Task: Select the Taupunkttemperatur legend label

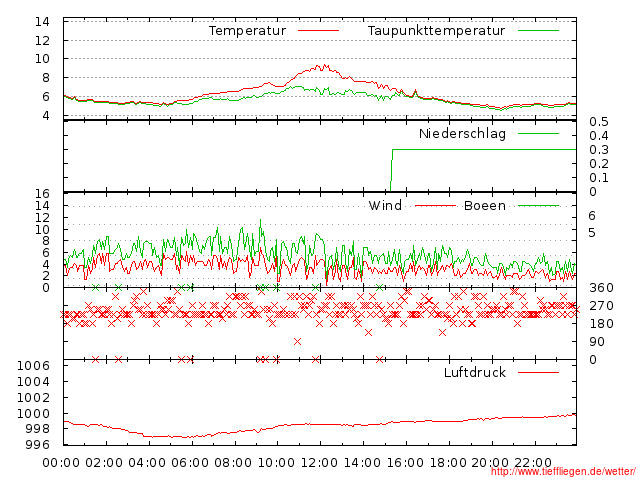Action: coord(436,31)
